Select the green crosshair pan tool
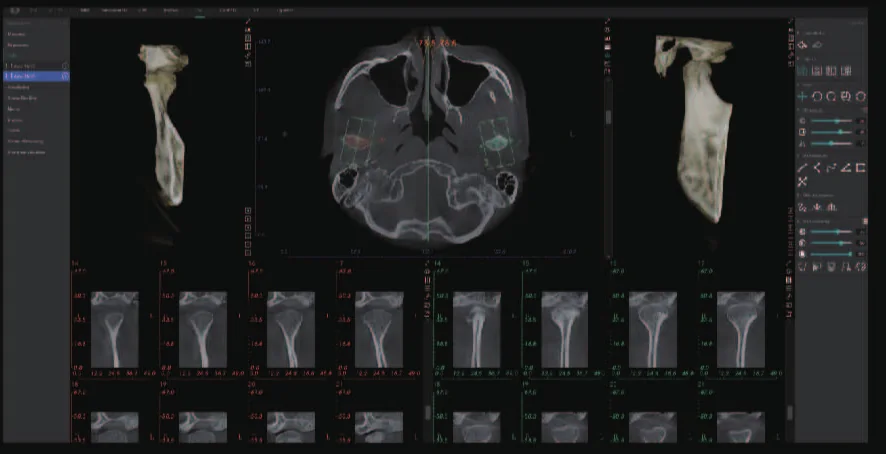886x454 pixels. pyautogui.click(x=802, y=97)
